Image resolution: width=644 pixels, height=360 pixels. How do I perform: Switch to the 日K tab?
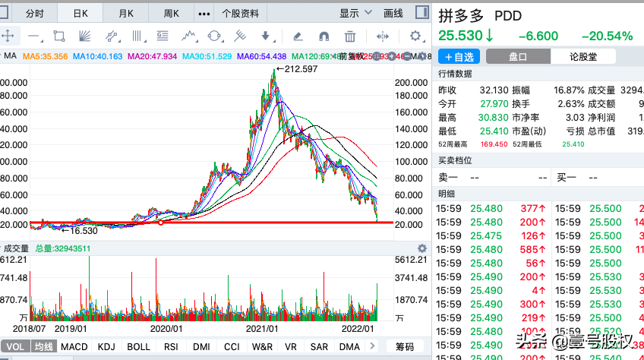pyautogui.click(x=80, y=14)
